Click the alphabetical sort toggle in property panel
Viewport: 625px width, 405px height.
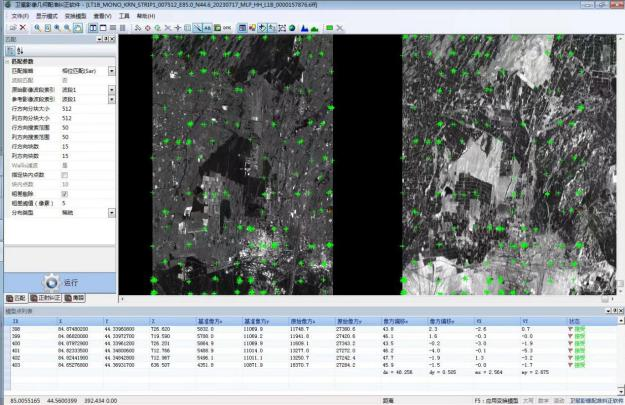(22, 51)
